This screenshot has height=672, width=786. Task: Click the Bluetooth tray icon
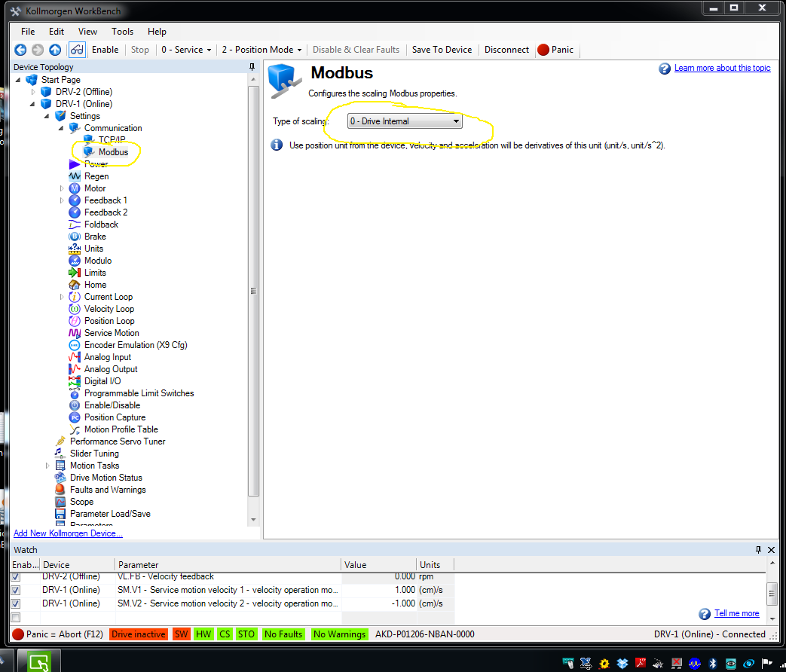(712, 664)
